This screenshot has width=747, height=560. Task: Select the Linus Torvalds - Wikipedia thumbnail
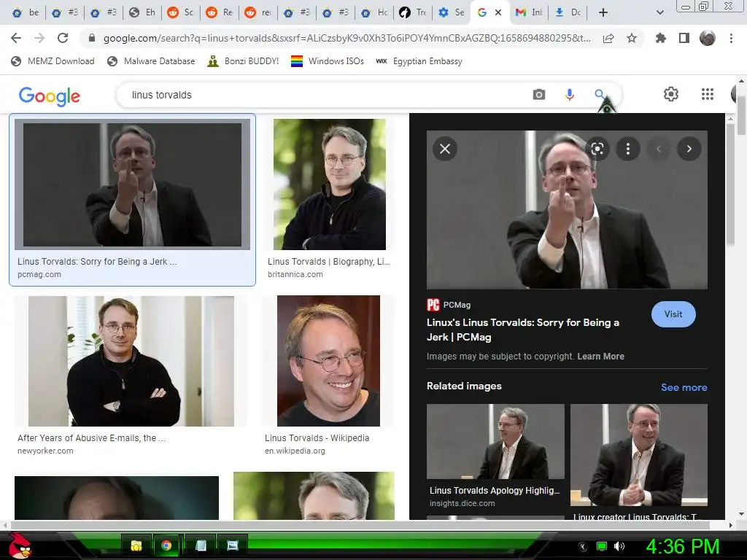pos(328,361)
